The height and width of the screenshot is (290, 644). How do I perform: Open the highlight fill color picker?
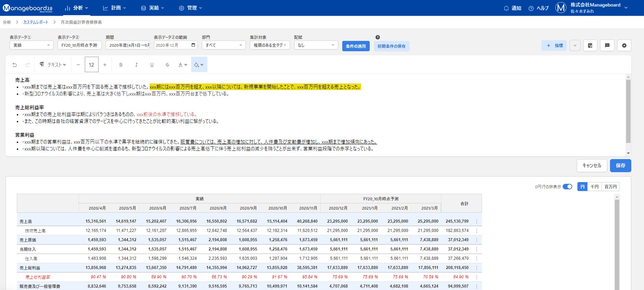click(199, 65)
